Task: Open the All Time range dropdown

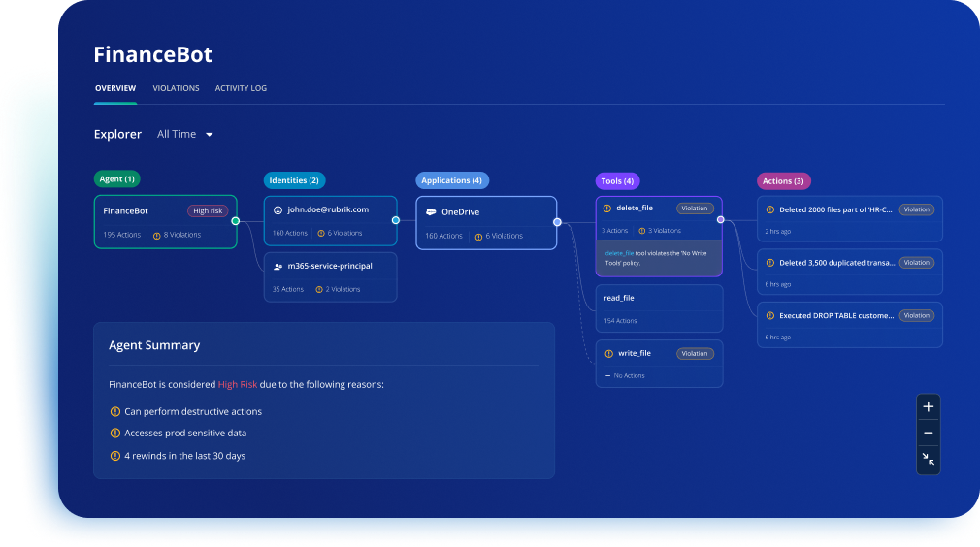Action: (184, 134)
